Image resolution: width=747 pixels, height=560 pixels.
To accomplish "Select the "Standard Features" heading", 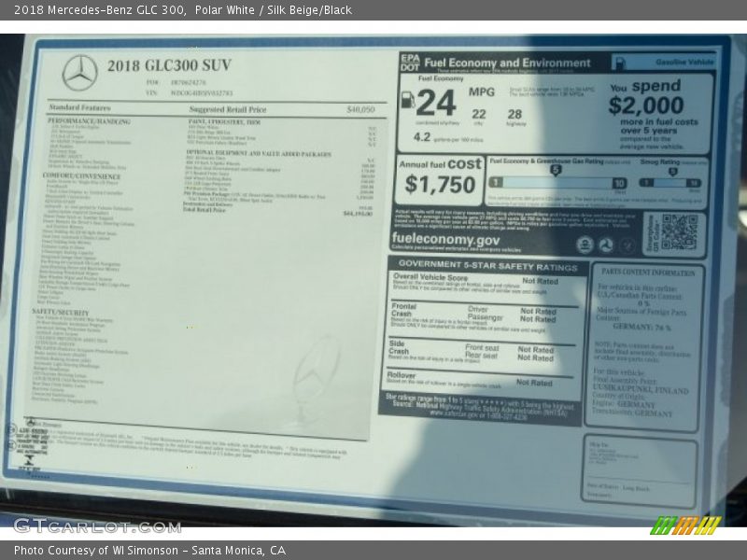I will point(79,107).
